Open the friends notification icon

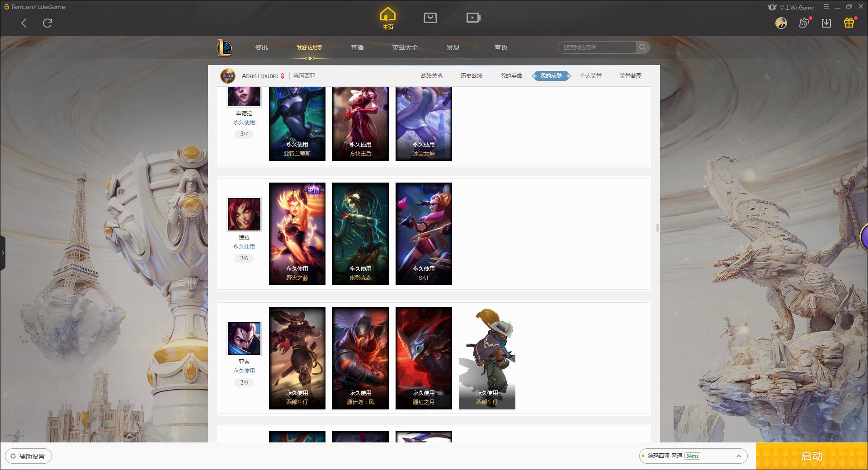tap(804, 23)
